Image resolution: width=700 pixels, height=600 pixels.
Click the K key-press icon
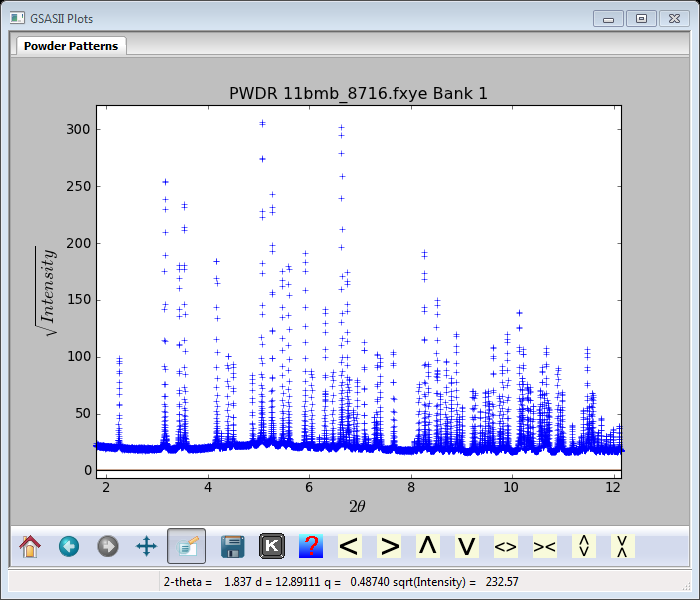click(272, 546)
